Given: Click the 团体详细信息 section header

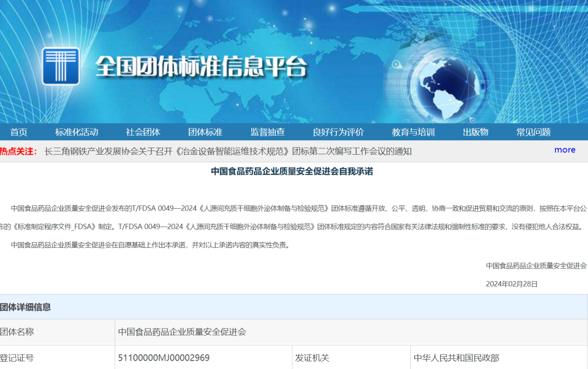Looking at the screenshot, I should 26,307.
